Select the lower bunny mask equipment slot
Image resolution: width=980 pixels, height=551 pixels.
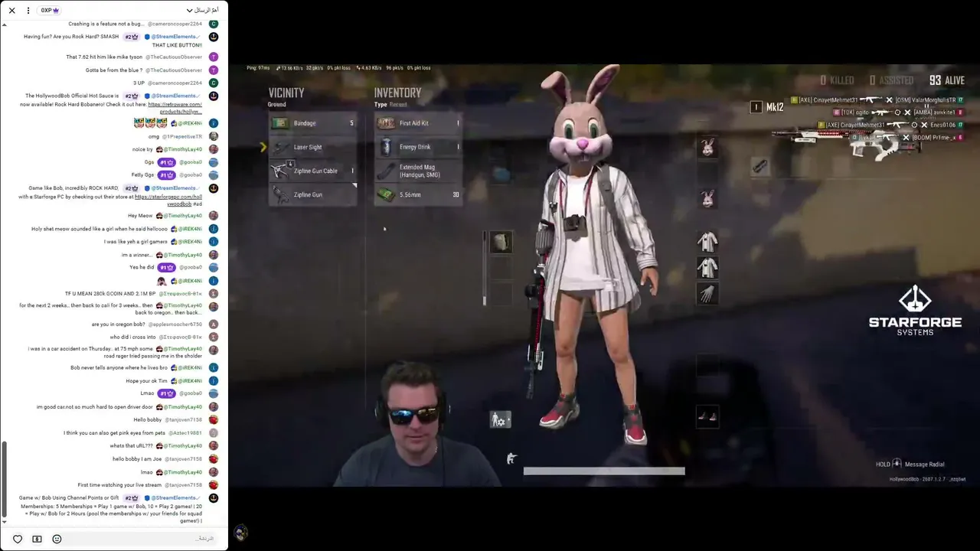707,199
